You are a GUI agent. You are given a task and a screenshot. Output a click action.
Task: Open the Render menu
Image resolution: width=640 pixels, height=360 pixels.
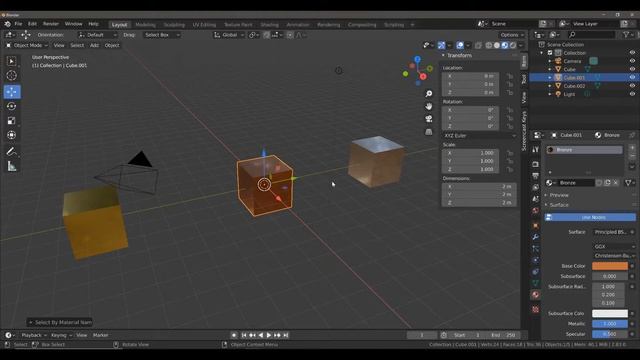tap(51, 24)
